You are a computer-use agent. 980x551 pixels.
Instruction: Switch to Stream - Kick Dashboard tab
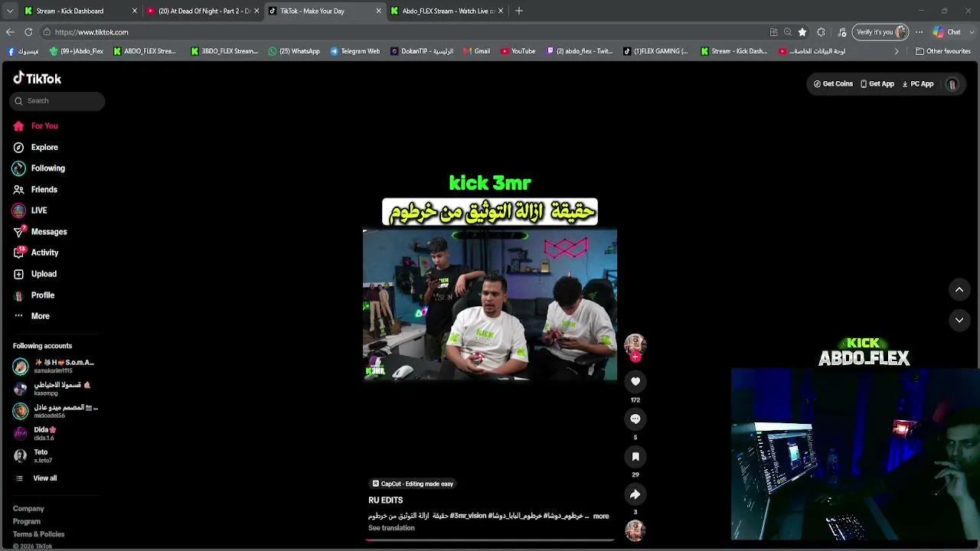80,11
